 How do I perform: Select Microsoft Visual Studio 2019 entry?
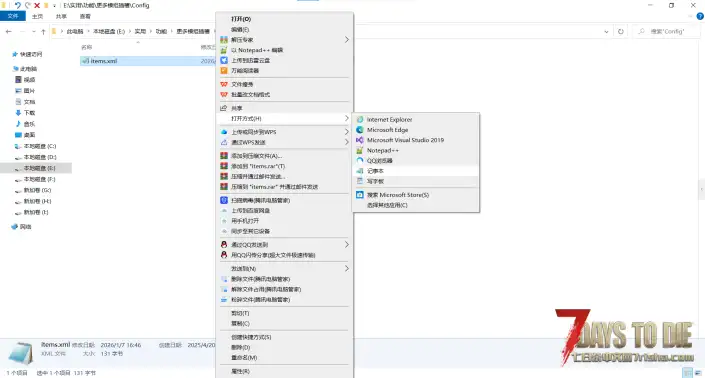[416, 140]
